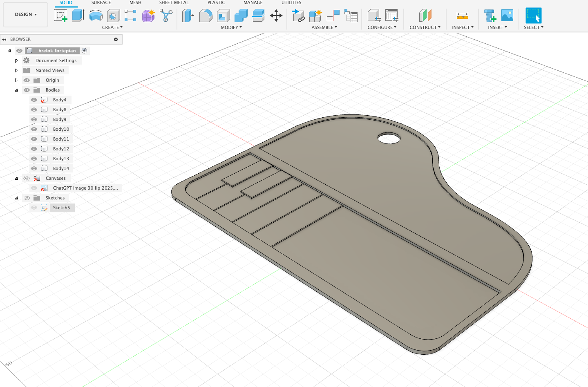Switch to the PLASTIC tab
This screenshot has height=387, width=588.
216,2
